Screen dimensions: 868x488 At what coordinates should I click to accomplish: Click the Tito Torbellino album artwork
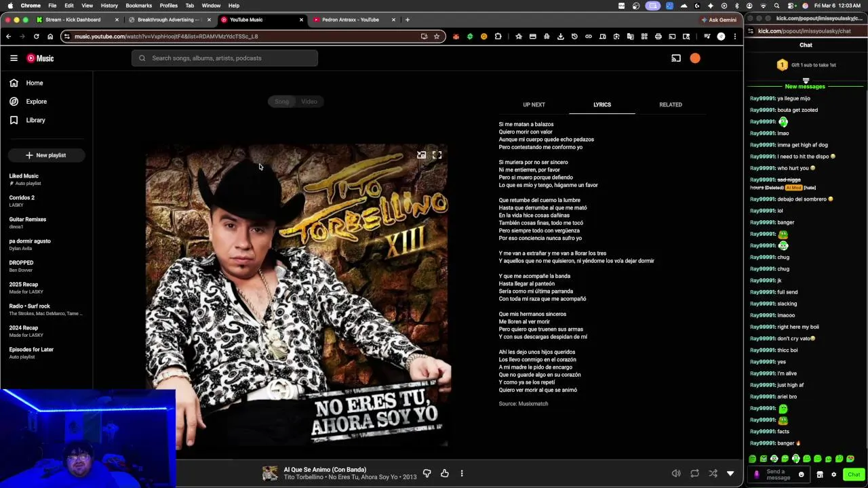(x=296, y=295)
